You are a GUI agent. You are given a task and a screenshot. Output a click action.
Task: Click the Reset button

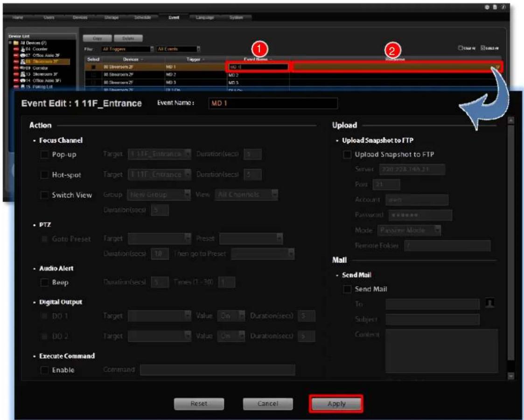(199, 404)
